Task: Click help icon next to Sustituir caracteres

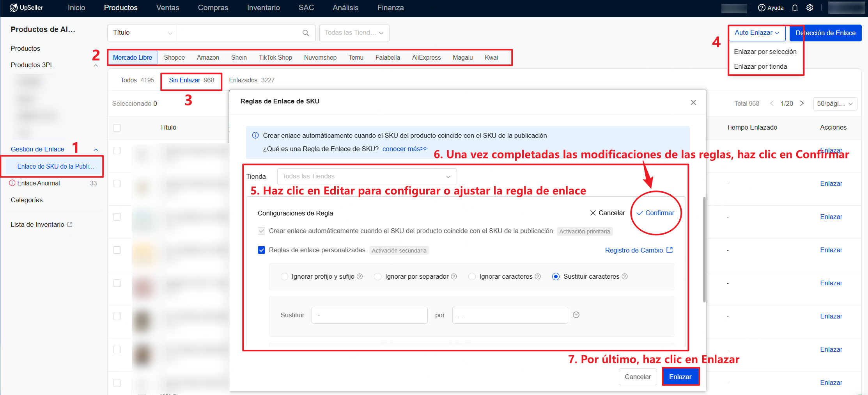Action: coord(625,276)
